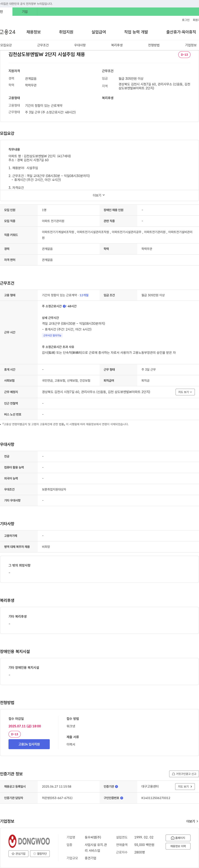Click deadline 2025.07.11 (금) 18:00
Screen dimensions: 199x868
tap(24, 726)
